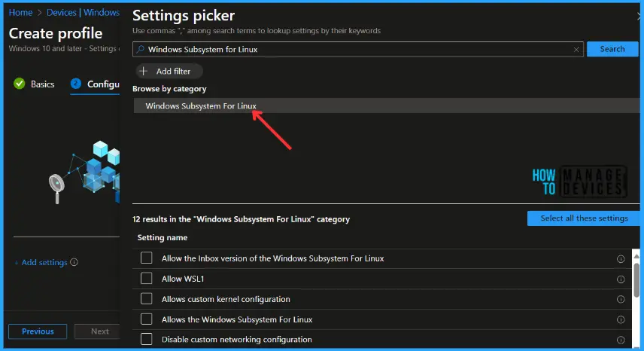Click the results list vertical scrollbar thumb
The width and height of the screenshot is (644, 351).
pyautogui.click(x=636, y=279)
